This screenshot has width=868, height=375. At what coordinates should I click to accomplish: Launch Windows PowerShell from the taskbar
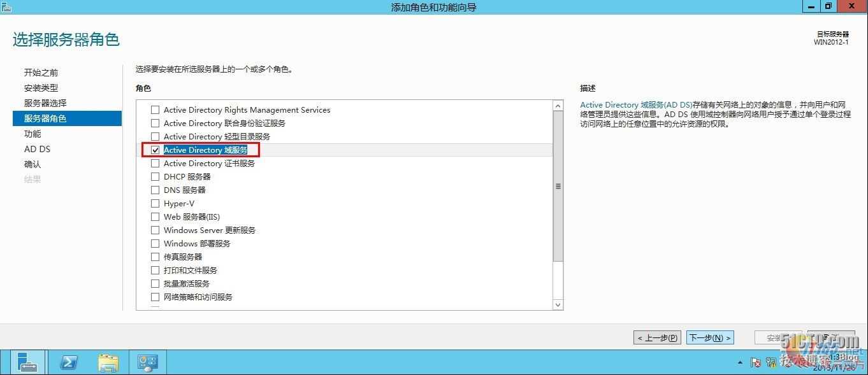[x=69, y=362]
